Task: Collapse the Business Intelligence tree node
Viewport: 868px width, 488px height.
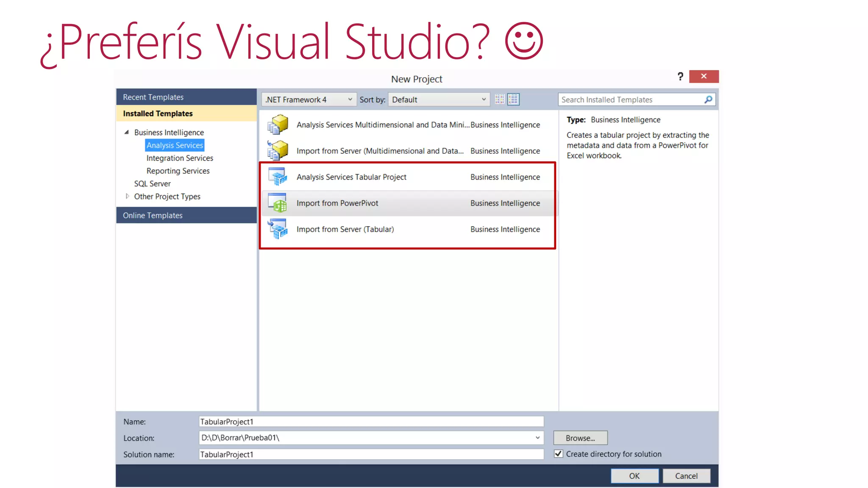Action: pos(126,132)
